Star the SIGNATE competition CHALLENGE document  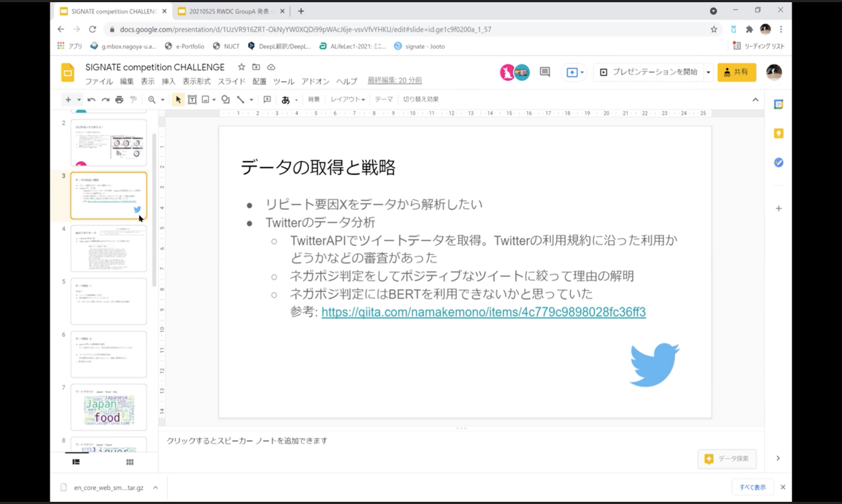pos(242,67)
